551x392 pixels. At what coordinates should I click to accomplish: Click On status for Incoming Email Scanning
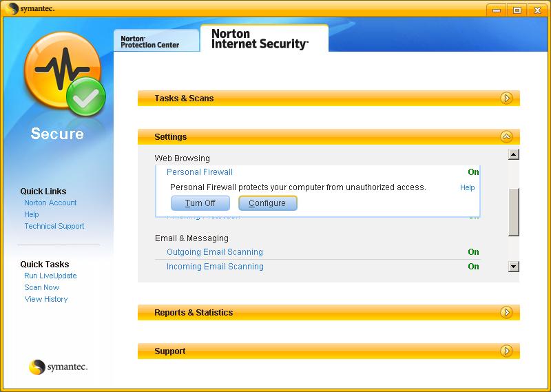[x=473, y=267]
